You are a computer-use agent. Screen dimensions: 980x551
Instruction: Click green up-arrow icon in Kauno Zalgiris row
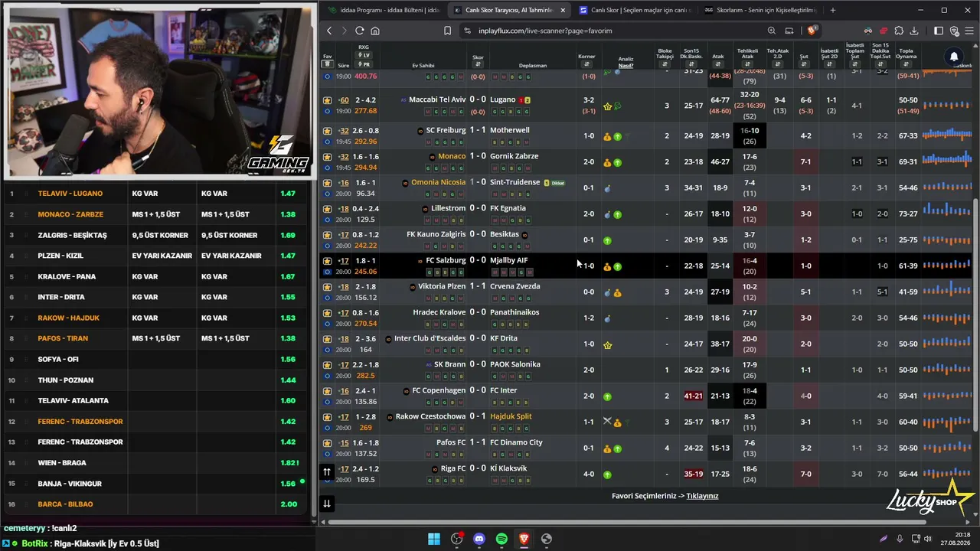(607, 240)
